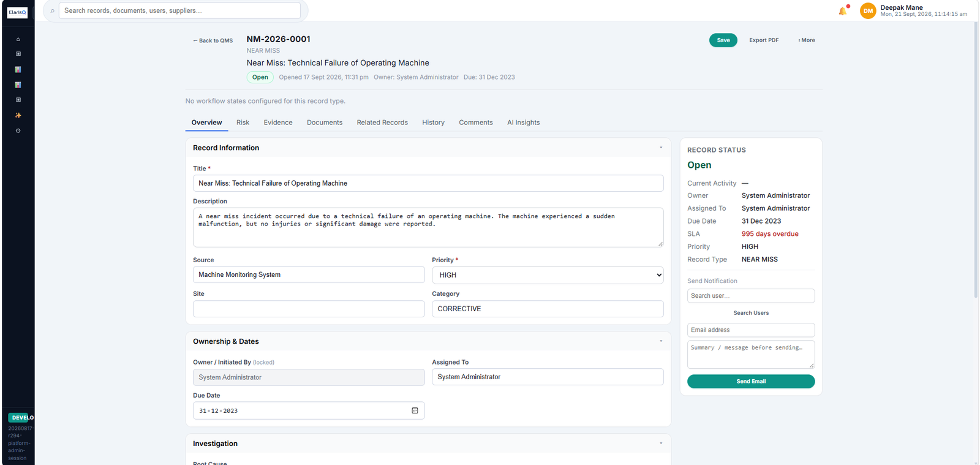Click Owner: System Administrator header text

point(416,77)
